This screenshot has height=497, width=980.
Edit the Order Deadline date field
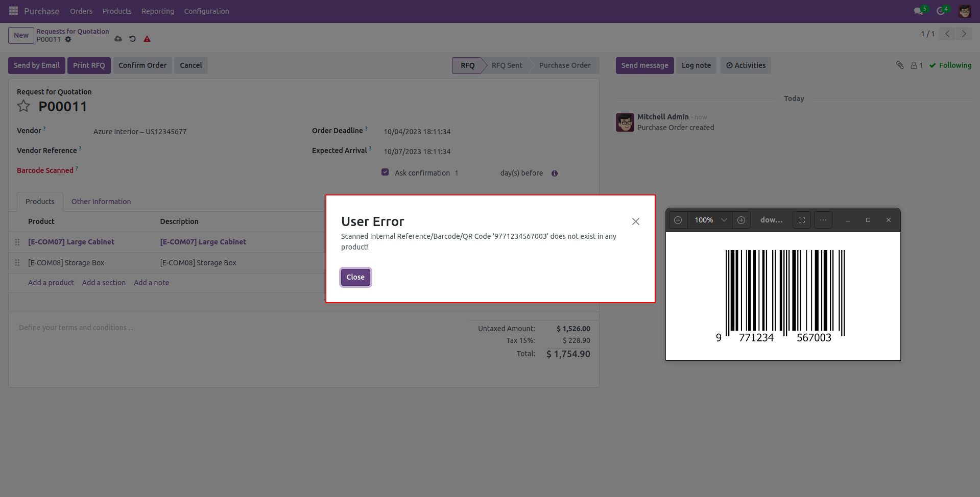417,132
